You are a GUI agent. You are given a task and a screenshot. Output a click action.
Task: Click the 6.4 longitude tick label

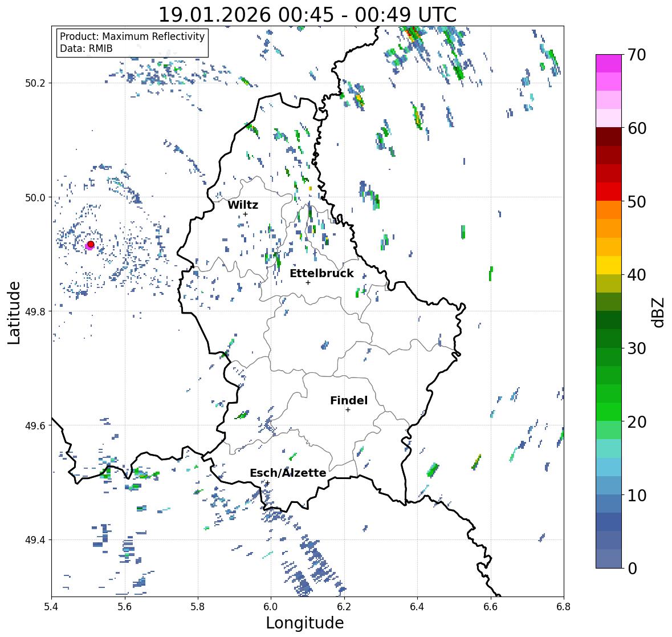(417, 606)
